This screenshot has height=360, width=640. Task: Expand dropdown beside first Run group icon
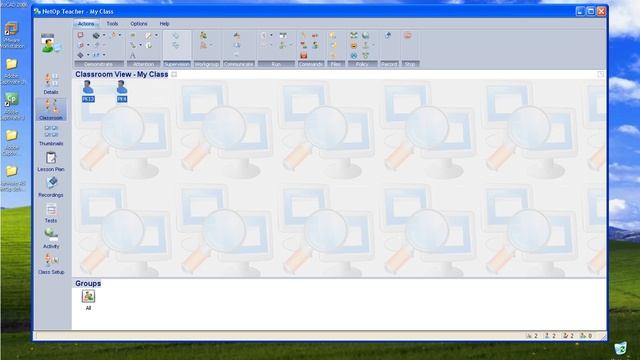[271, 35]
